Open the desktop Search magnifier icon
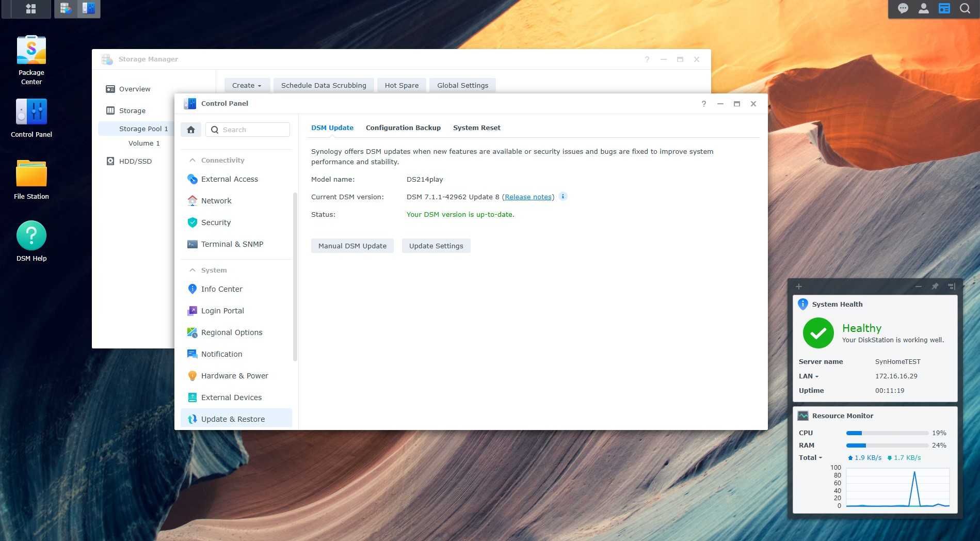 pyautogui.click(x=965, y=9)
